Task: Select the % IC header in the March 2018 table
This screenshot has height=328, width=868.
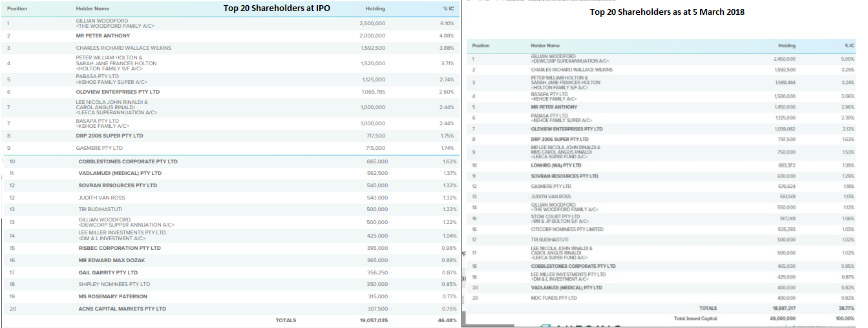Action: pyautogui.click(x=849, y=46)
